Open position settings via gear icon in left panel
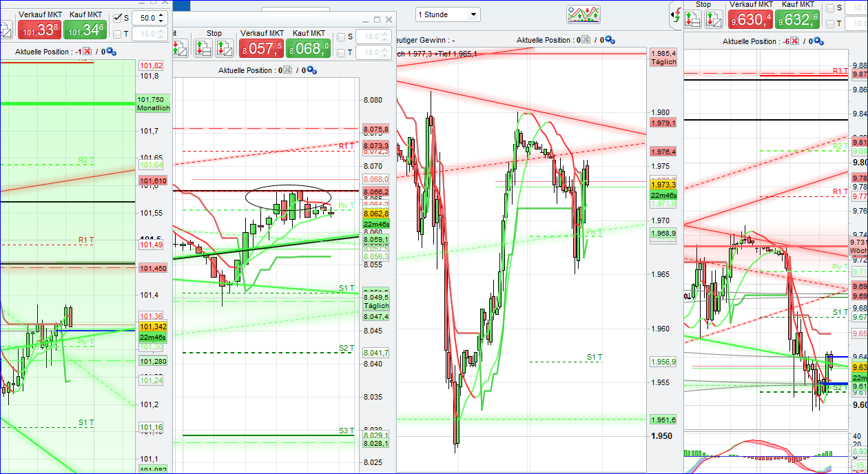This screenshot has height=474, width=868. coord(110,51)
